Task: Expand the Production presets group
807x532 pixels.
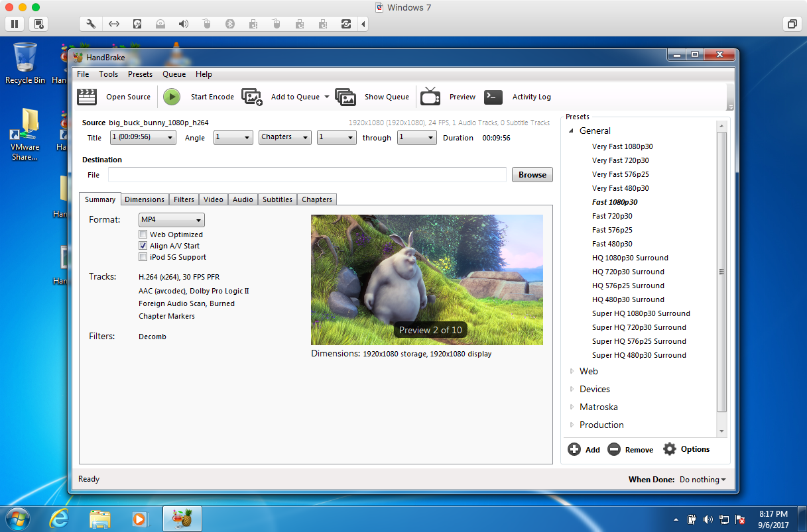Action: pyautogui.click(x=572, y=425)
